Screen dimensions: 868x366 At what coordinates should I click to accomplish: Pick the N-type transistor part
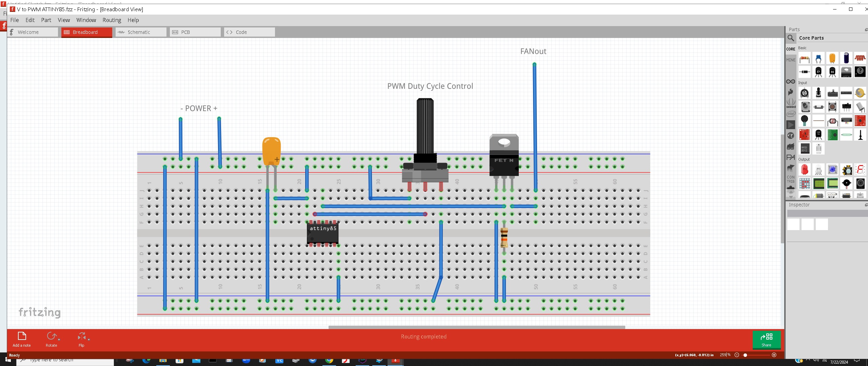(x=832, y=72)
